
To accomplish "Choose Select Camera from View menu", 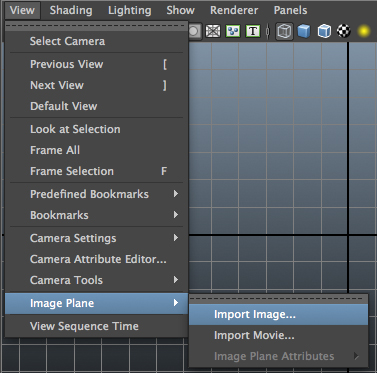I will point(97,41).
